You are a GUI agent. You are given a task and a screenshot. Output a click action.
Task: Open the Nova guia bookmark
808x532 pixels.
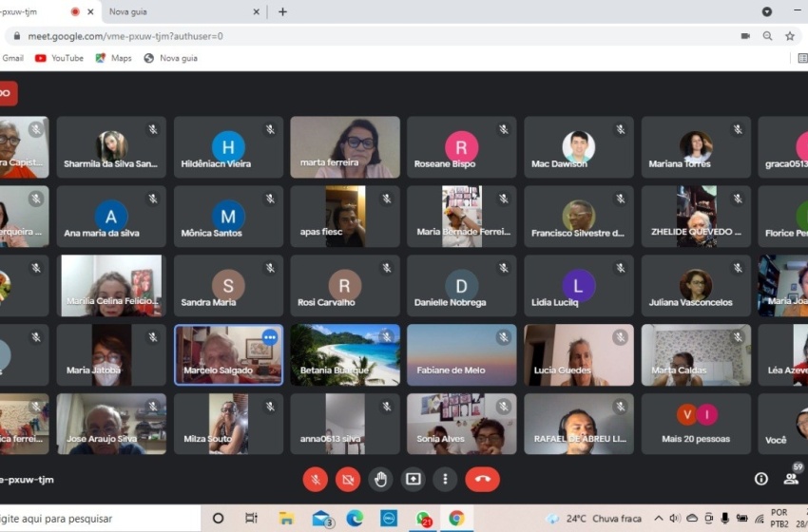tap(170, 58)
